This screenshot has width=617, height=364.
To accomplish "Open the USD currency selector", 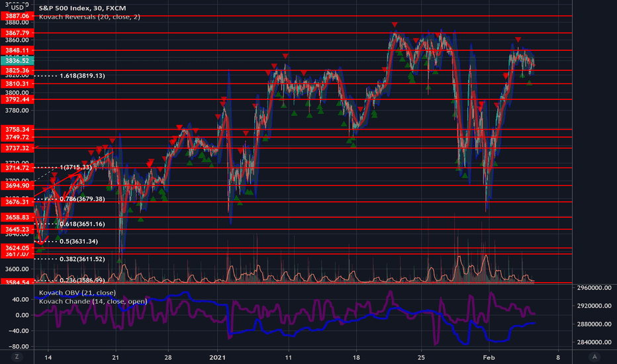I will (17, 7).
